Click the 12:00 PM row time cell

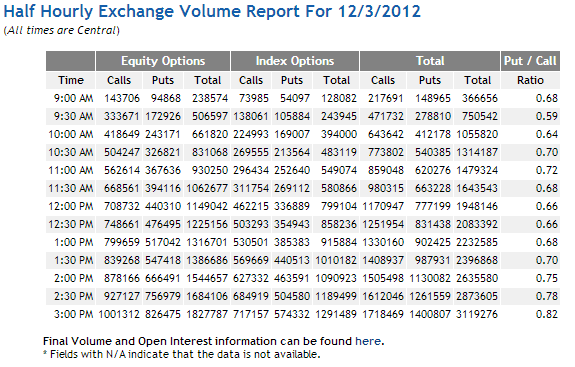pos(71,206)
